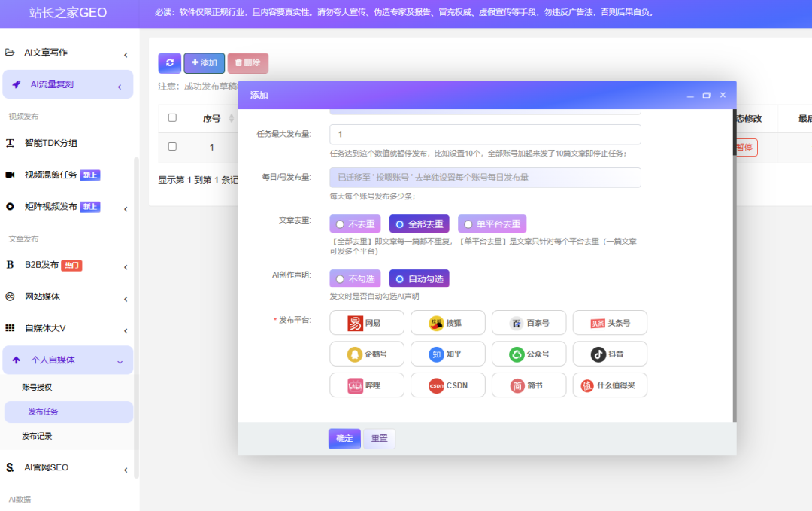Sort table by 序号 column arrows

(232, 118)
